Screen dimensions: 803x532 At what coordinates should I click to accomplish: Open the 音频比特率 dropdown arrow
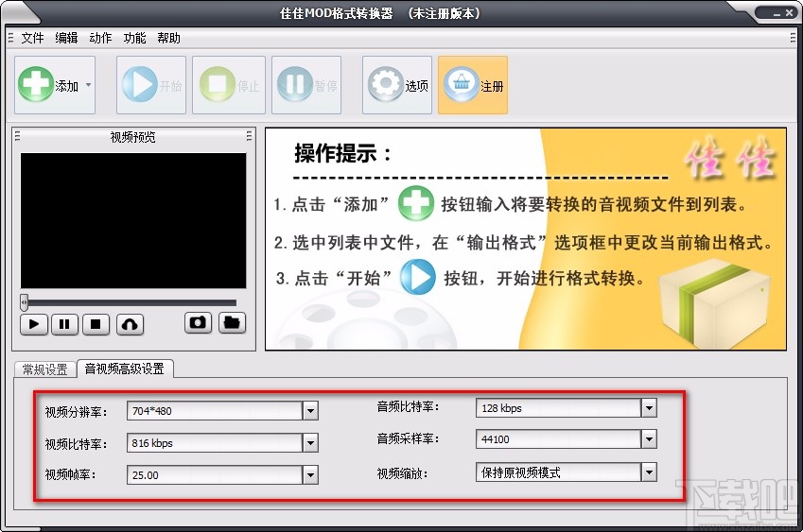click(x=649, y=408)
